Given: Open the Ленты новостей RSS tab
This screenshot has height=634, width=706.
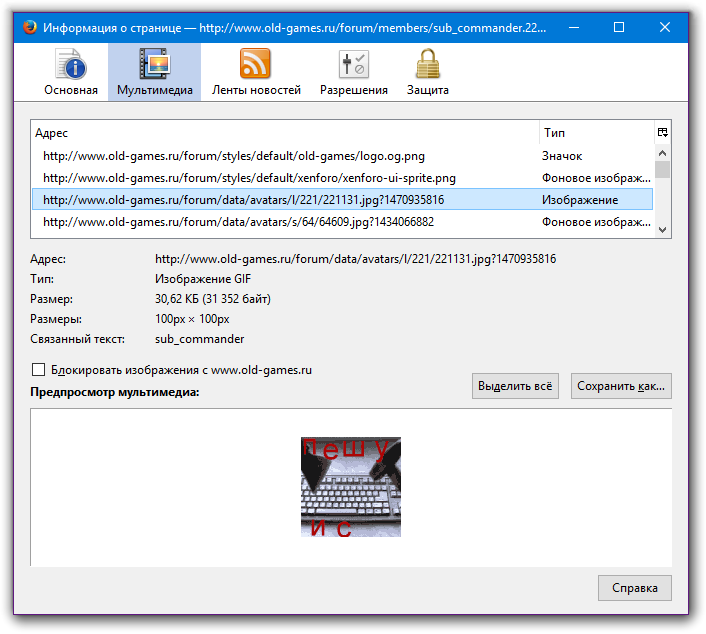Looking at the screenshot, I should [x=256, y=72].
